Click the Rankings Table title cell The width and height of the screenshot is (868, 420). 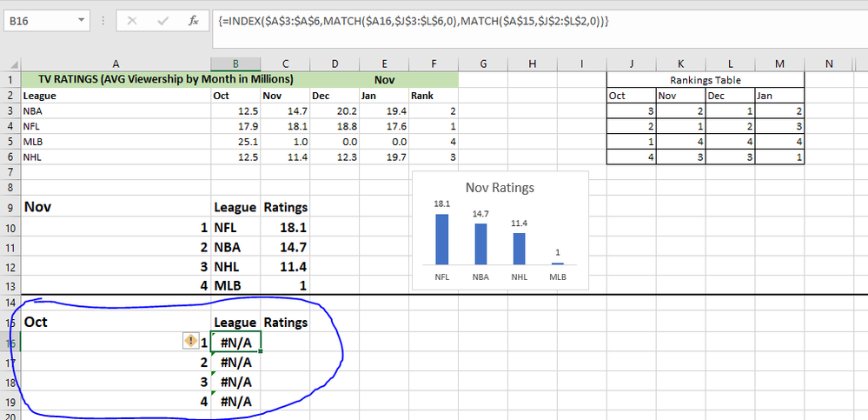click(x=706, y=80)
